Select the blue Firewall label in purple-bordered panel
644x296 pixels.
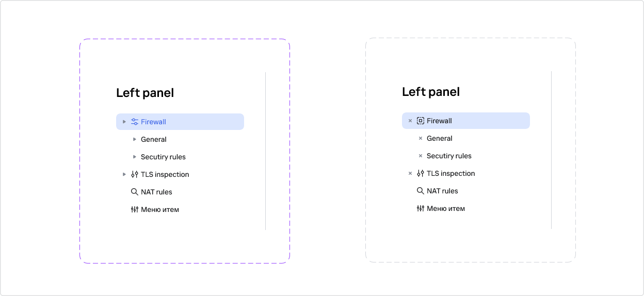153,122
